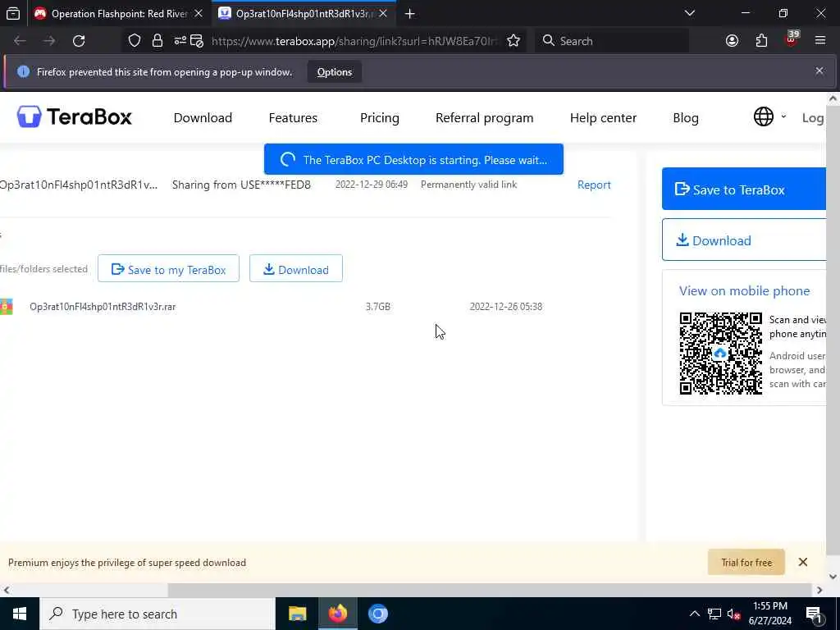The width and height of the screenshot is (840, 630).
Task: Open the notification center icon
Action: [x=814, y=614]
